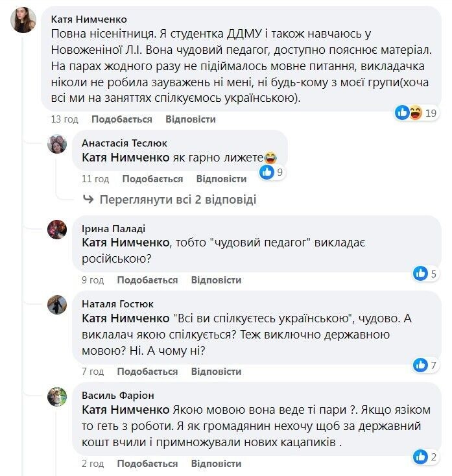This screenshot has height=476, width=452.
Task: Show like reactions with count 7
Action: click(x=421, y=365)
